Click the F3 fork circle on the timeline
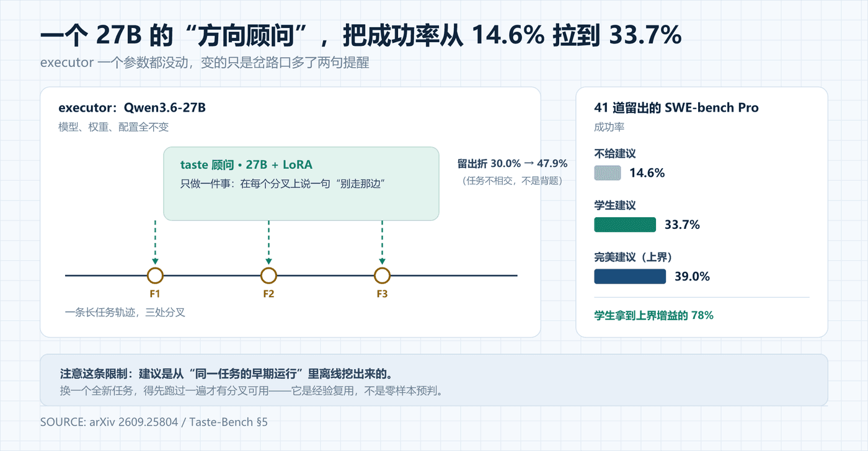 382,275
